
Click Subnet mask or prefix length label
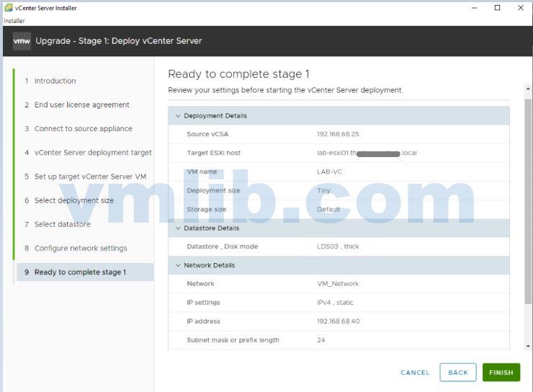click(233, 340)
